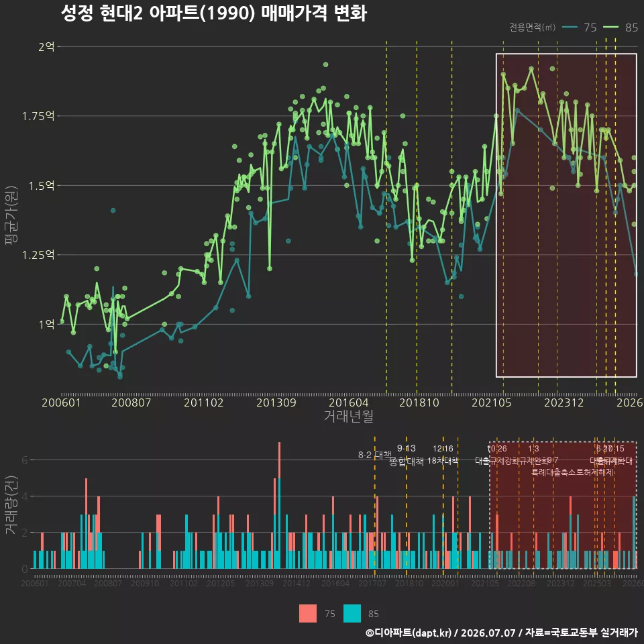Click the 200910 label on volume chart axis
Viewport: 644px width, 644px height.
[x=145, y=583]
